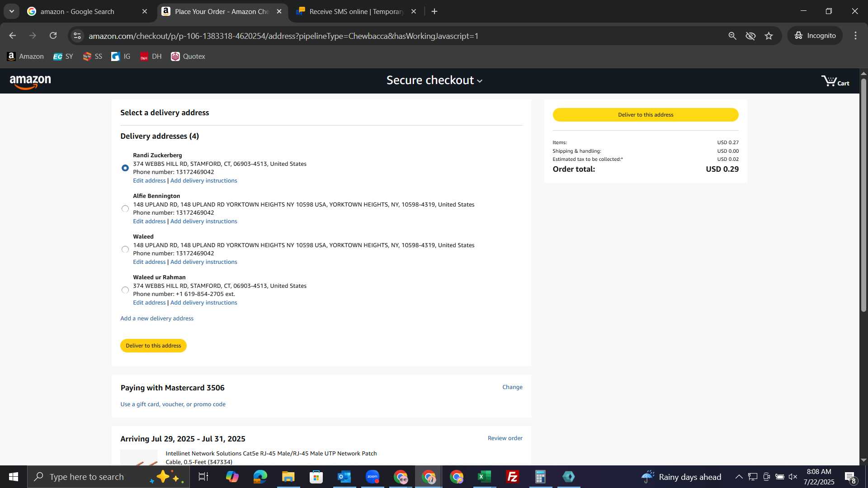
Task: Click top yellow Deliver to this address button
Action: point(646,115)
